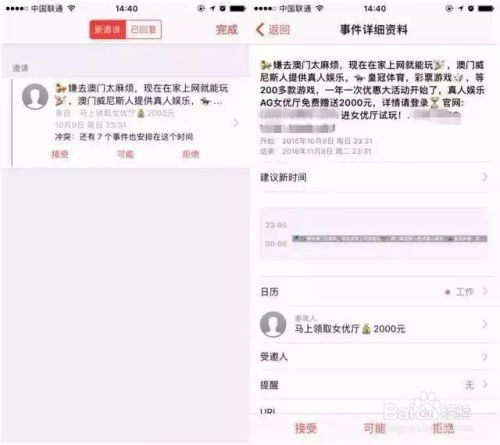The image size is (500, 445).
Task: Open the invitation row disclosure arrow
Action: click(236, 123)
